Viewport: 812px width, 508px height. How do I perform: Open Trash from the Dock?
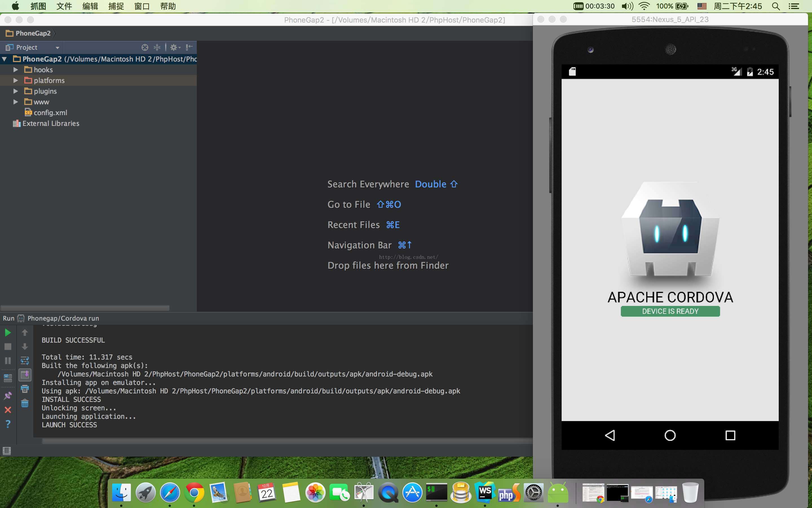pyautogui.click(x=690, y=492)
